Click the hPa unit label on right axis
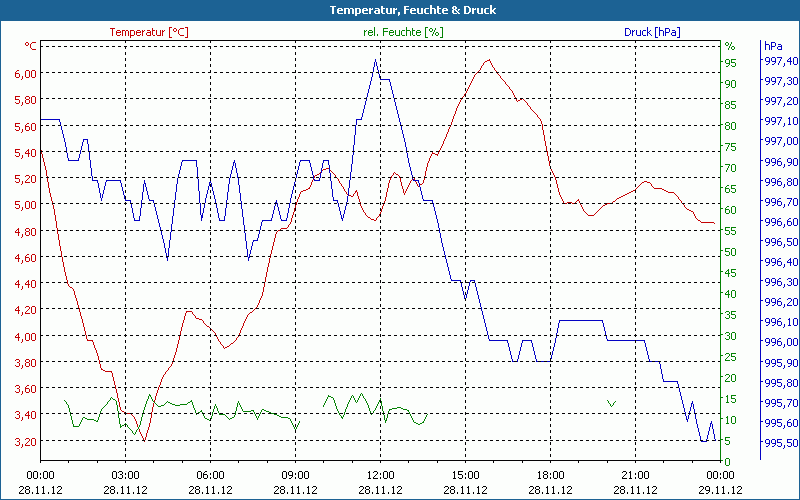This screenshot has height=500, width=800. [773, 46]
